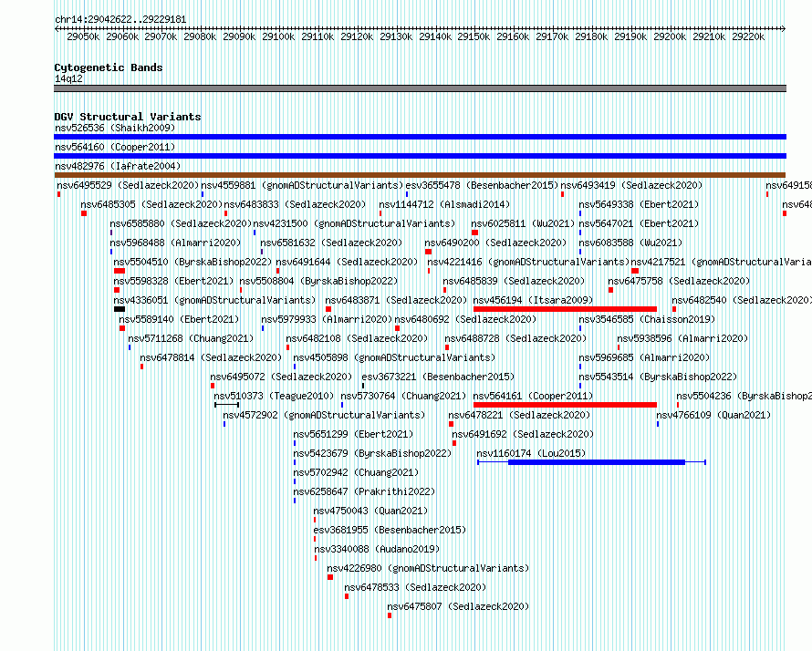Screen dimensions: 812x651
Task: Open the nsv5968488 (Almarri2020) label
Action: tap(175, 243)
